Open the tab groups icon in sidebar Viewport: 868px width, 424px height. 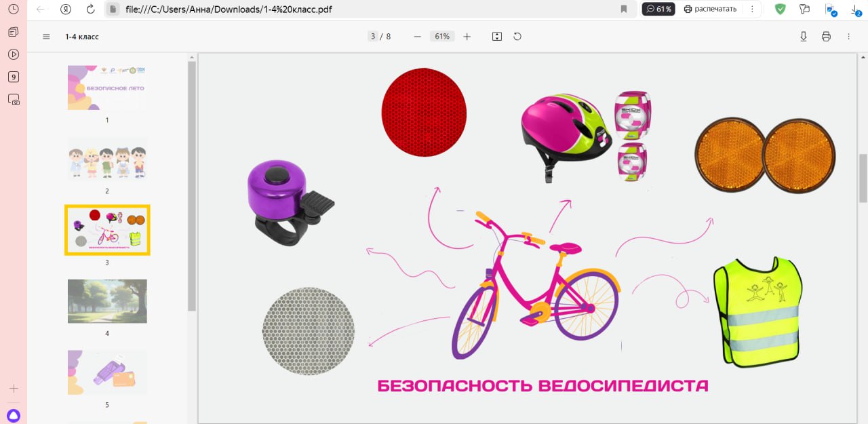[13, 32]
